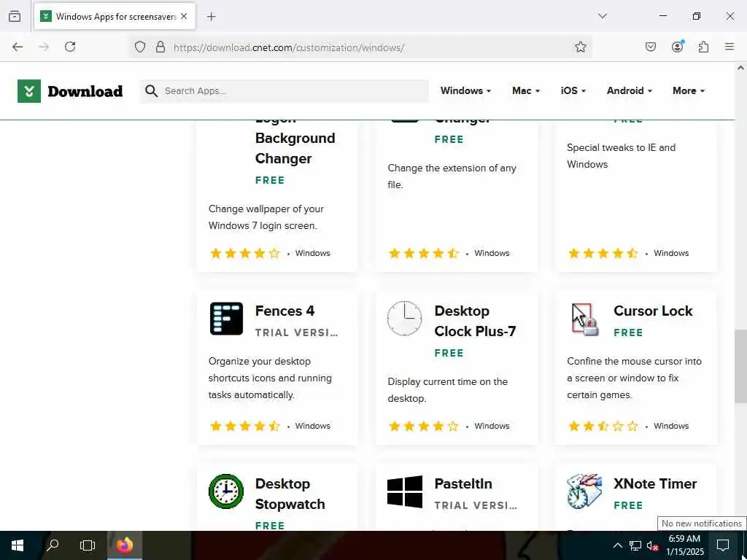Click the FREE label under Cursor Lock
Screen dimensions: 747x560
[628, 332]
